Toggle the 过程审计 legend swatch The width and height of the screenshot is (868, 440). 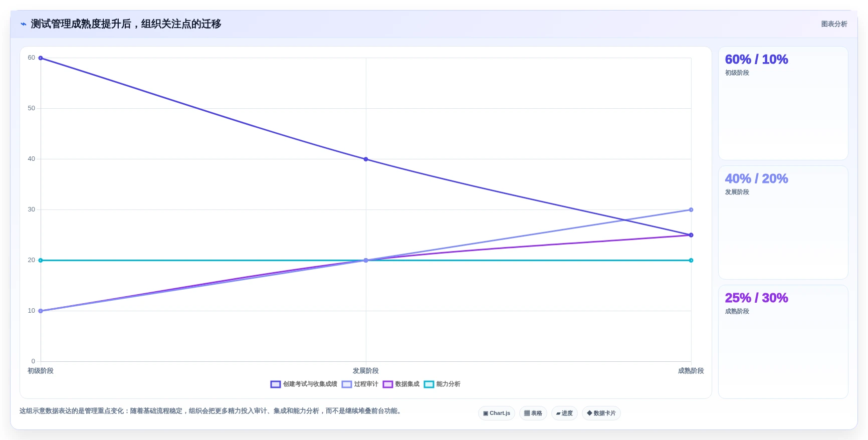click(x=347, y=384)
